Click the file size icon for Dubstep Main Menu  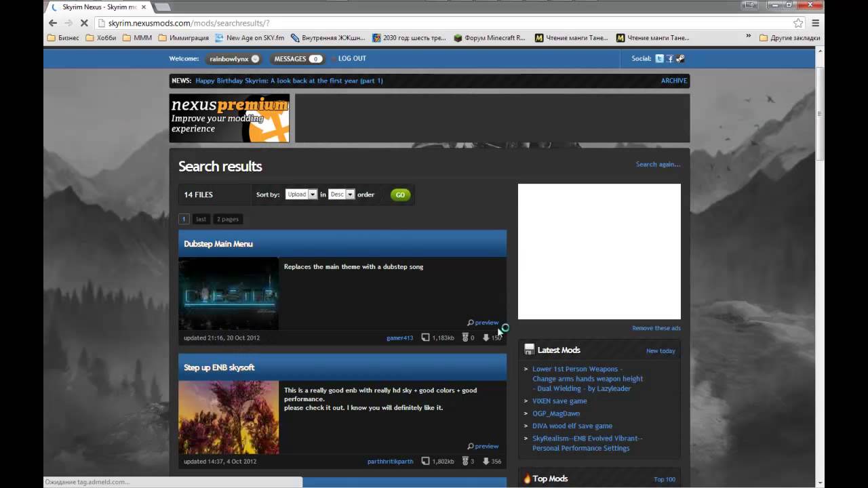[425, 338]
